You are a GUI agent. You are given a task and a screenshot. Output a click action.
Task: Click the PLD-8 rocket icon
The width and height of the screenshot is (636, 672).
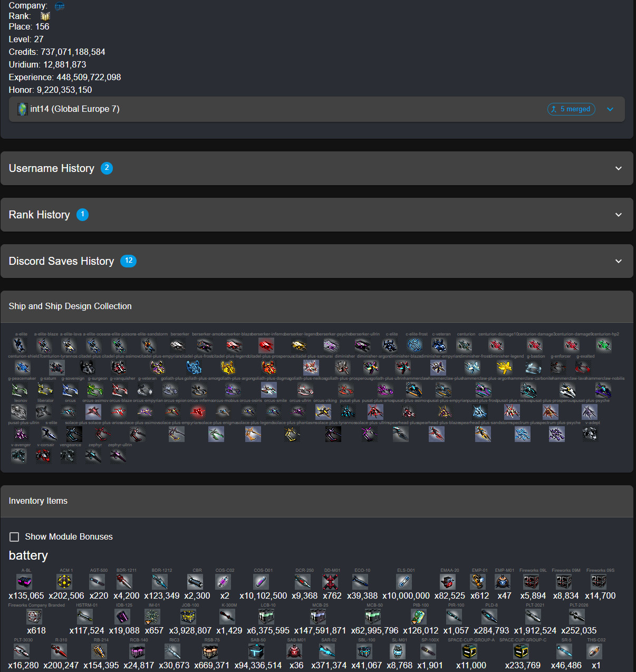click(489, 616)
